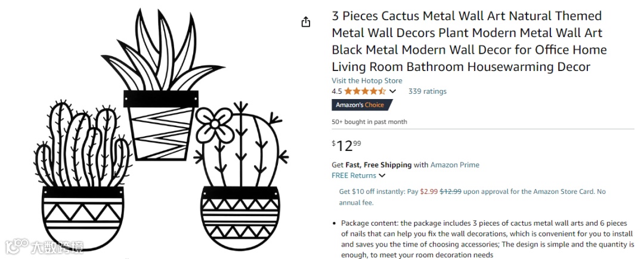Click the 50+ bought in past month text
This screenshot has width=644, height=259.
point(369,122)
